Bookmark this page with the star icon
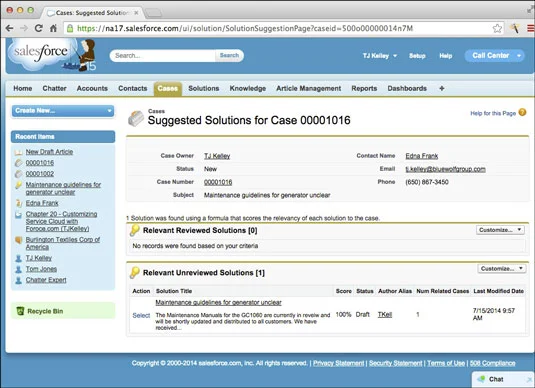The image size is (535, 388). (x=497, y=28)
